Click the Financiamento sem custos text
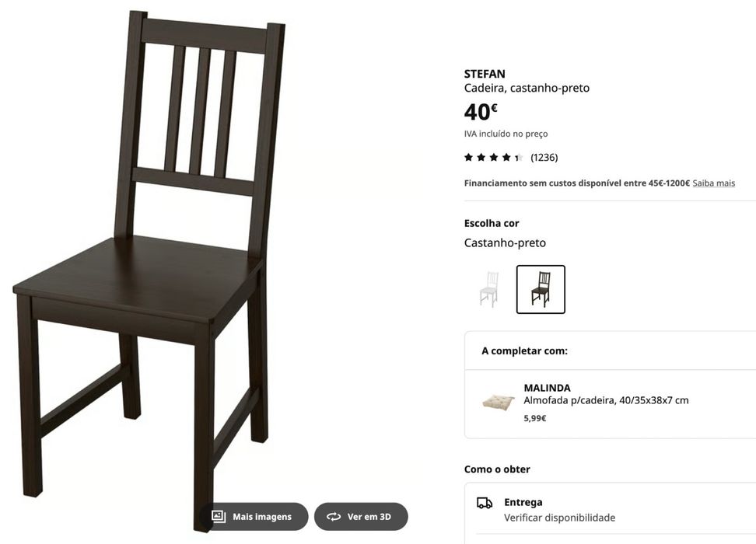This screenshot has width=756, height=544. pyautogui.click(x=576, y=183)
